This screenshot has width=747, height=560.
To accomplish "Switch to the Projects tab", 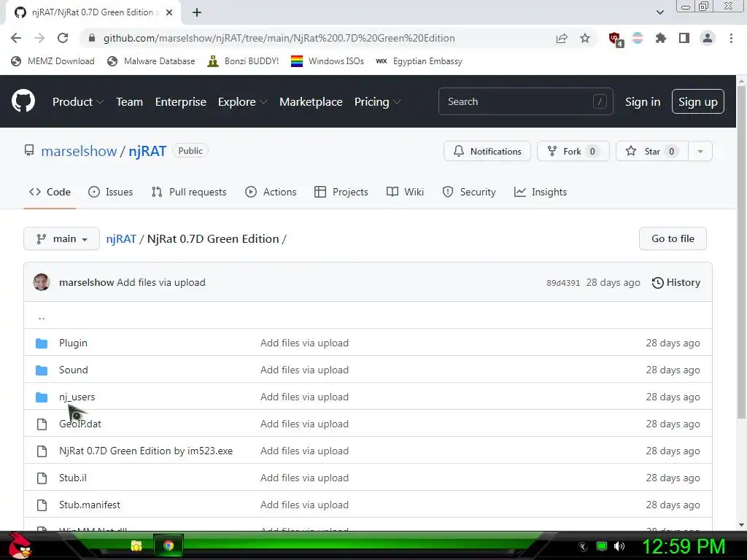I will point(341,192).
